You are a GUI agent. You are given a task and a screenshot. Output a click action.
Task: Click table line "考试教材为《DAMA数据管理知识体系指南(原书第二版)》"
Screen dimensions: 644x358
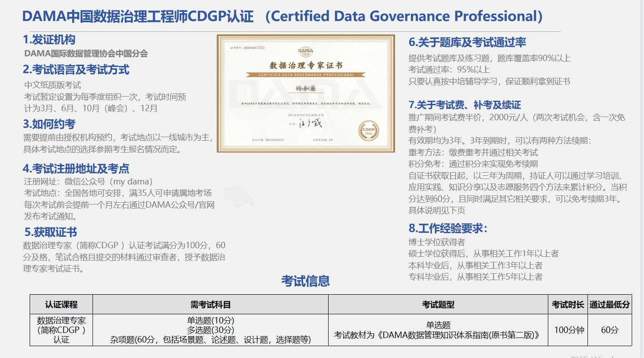click(438, 335)
